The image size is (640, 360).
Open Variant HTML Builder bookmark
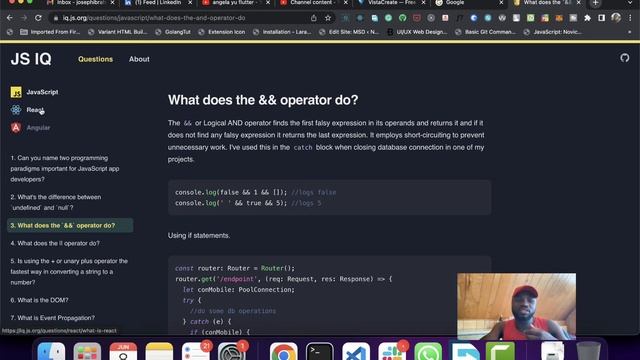tap(118, 32)
